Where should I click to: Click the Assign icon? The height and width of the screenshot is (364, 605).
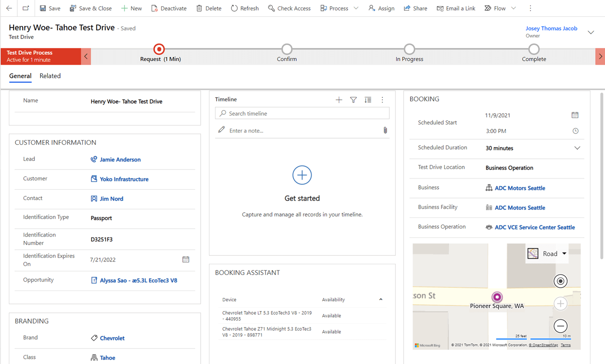(x=371, y=8)
